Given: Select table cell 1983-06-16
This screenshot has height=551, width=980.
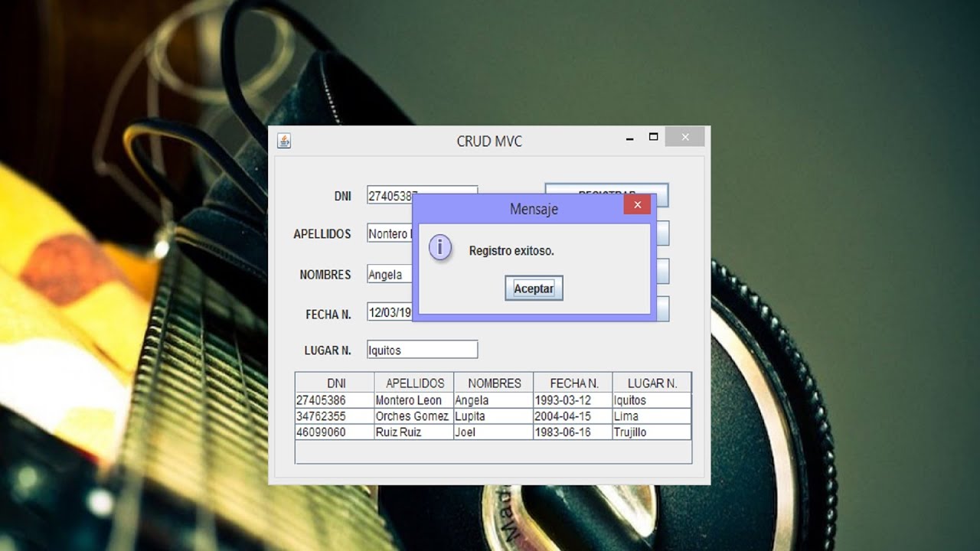Looking at the screenshot, I should (573, 432).
